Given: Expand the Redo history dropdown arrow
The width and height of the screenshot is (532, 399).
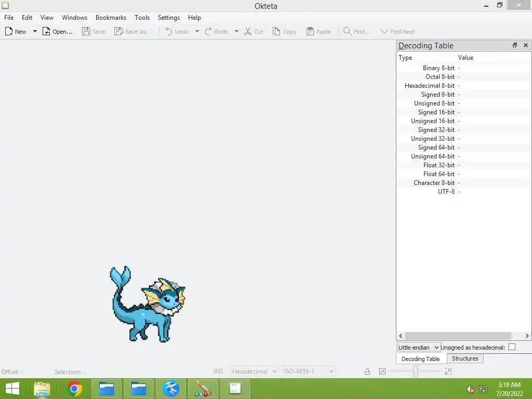Looking at the screenshot, I should coord(236,32).
